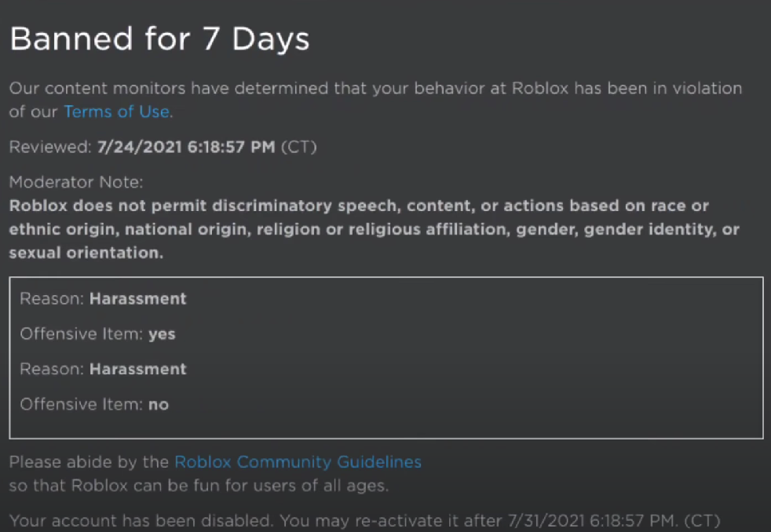Click the first Reason: Harassment line

[x=104, y=299]
